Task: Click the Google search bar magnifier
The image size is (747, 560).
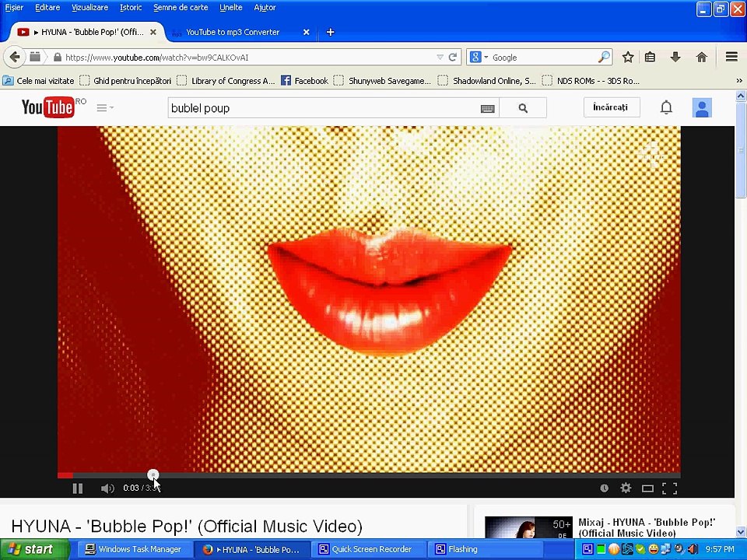Action: (x=604, y=57)
